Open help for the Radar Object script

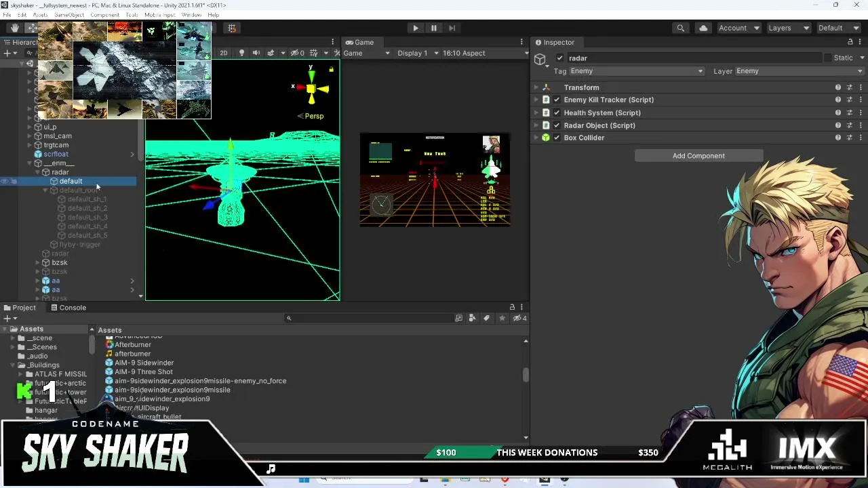(x=838, y=125)
